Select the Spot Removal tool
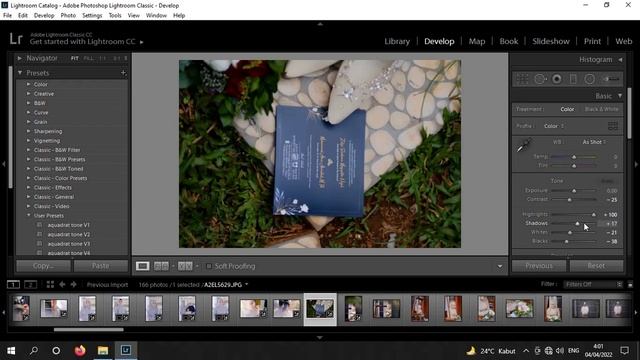The width and height of the screenshot is (640, 360). tap(540, 79)
